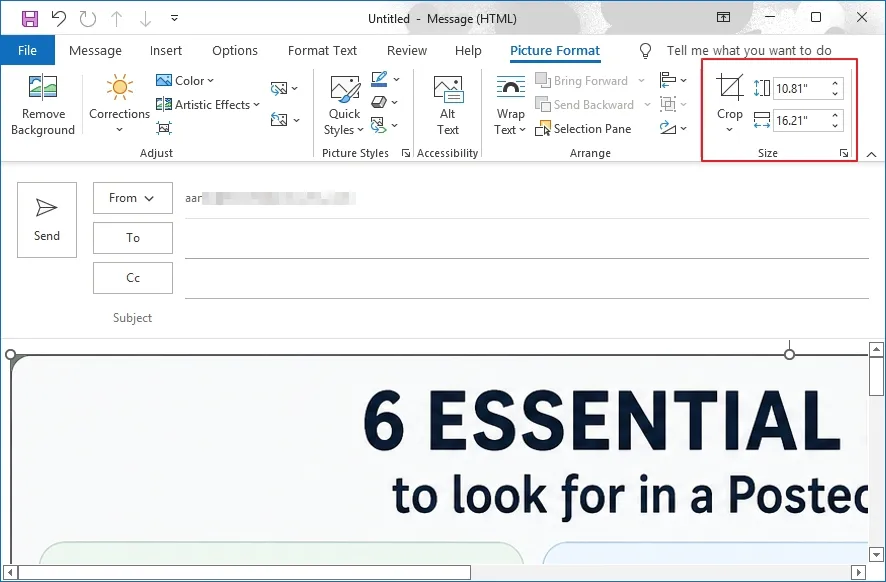Viewport: 886px width, 582px height.
Task: Open Picture Styles dialog launcher
Action: pos(406,153)
